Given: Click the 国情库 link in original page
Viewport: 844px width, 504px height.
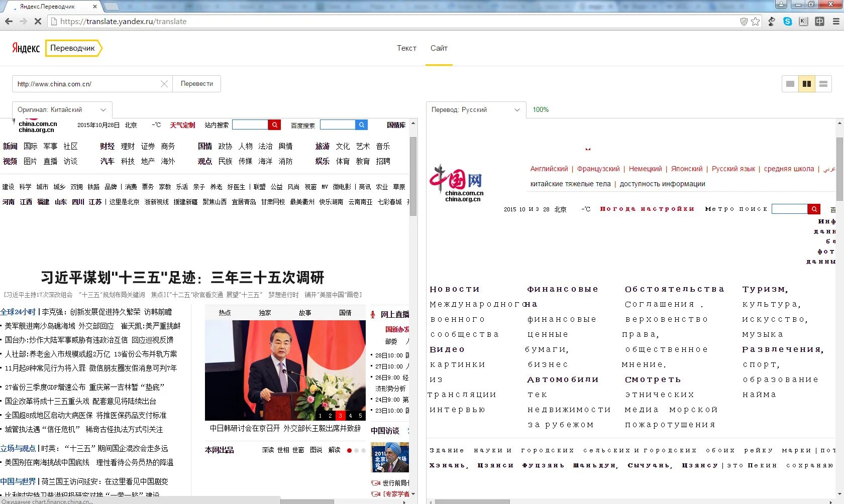Looking at the screenshot, I should pos(396,125).
